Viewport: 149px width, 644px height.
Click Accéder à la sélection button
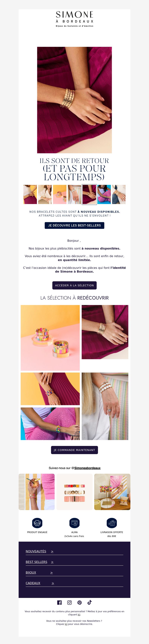[74, 285]
